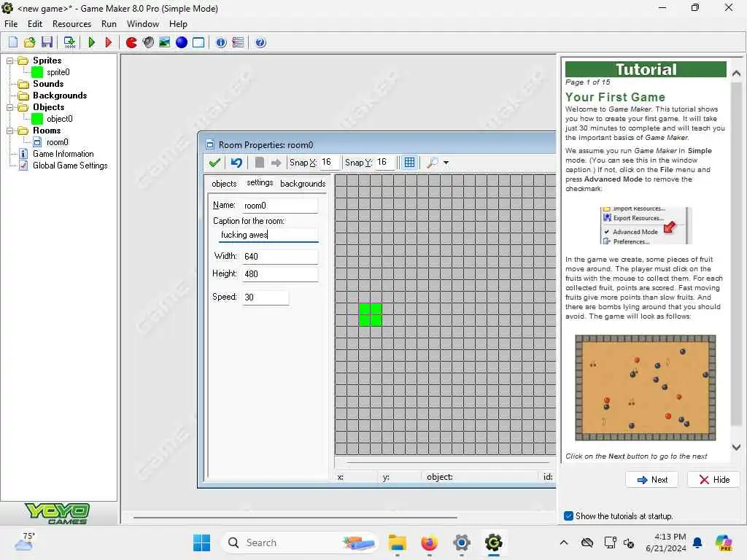Undo last change in room editor

click(236, 163)
